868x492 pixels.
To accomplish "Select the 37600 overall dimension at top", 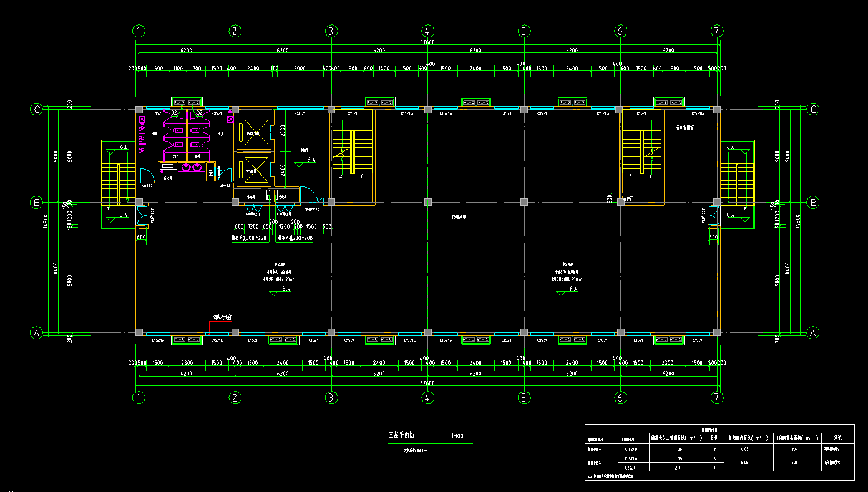I will pos(427,42).
